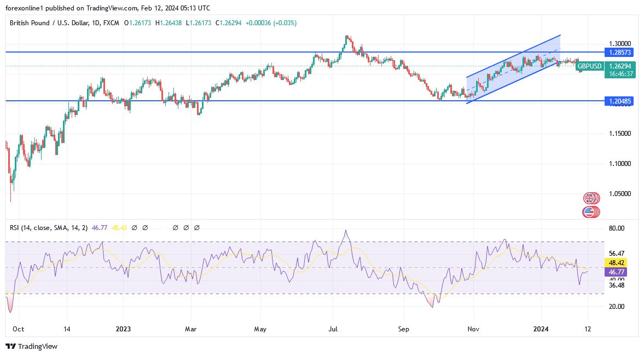This screenshot has width=644, height=356.
Task: Select the 1.28573 resistance price label
Action: 620,52
